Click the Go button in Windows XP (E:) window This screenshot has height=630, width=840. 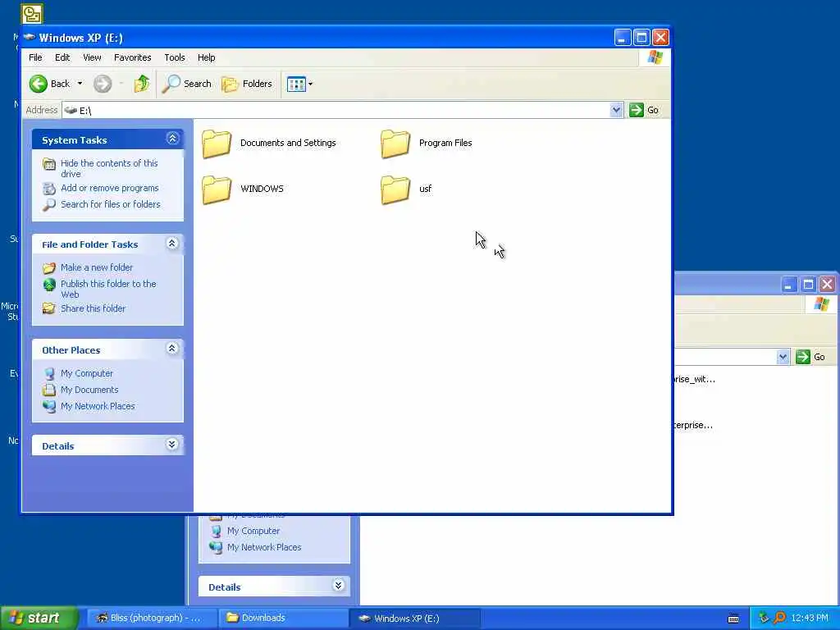(645, 110)
